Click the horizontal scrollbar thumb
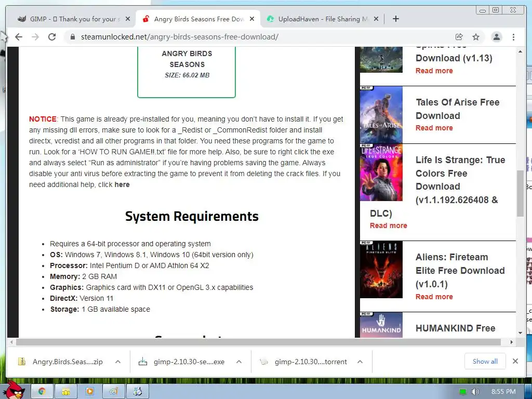 [x=258, y=342]
